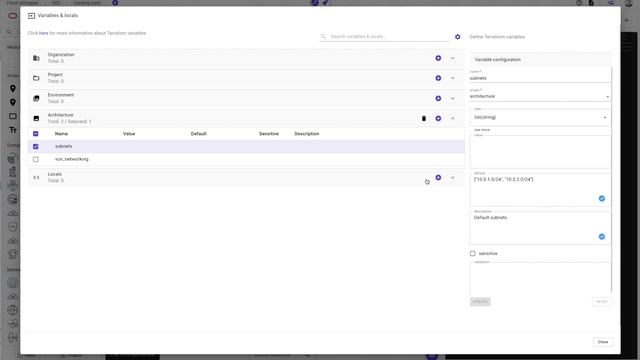Add a new local in Locals
This screenshot has width=640, height=360.
coord(438,178)
